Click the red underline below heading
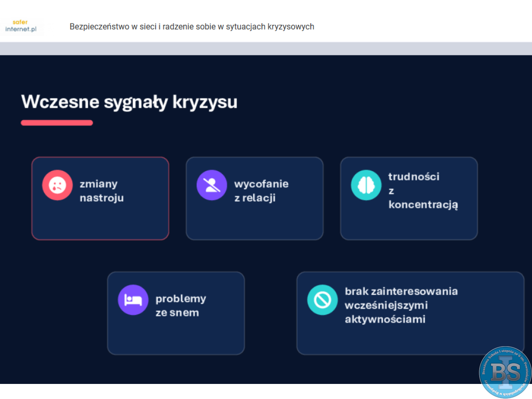The height and width of the screenshot is (399, 532). 57,123
